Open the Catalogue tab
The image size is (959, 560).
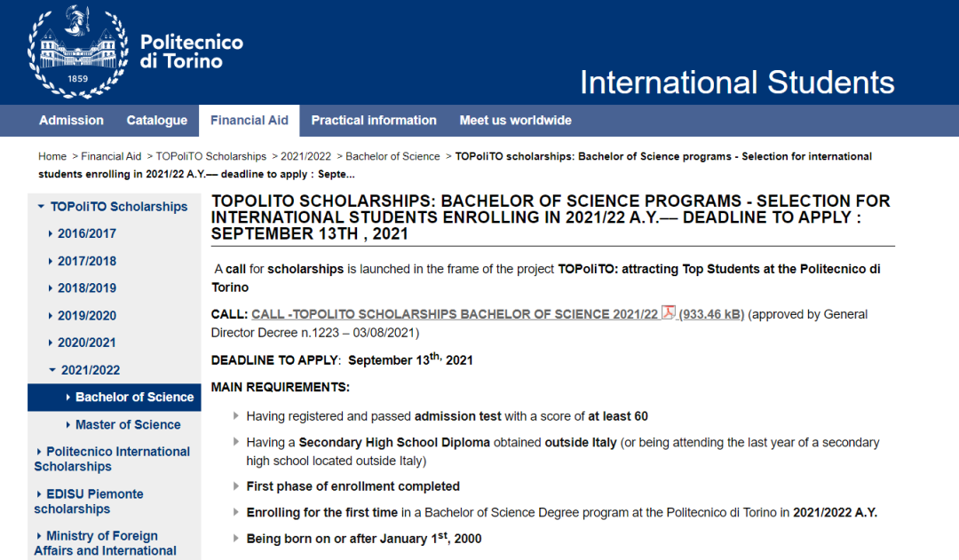tap(156, 121)
